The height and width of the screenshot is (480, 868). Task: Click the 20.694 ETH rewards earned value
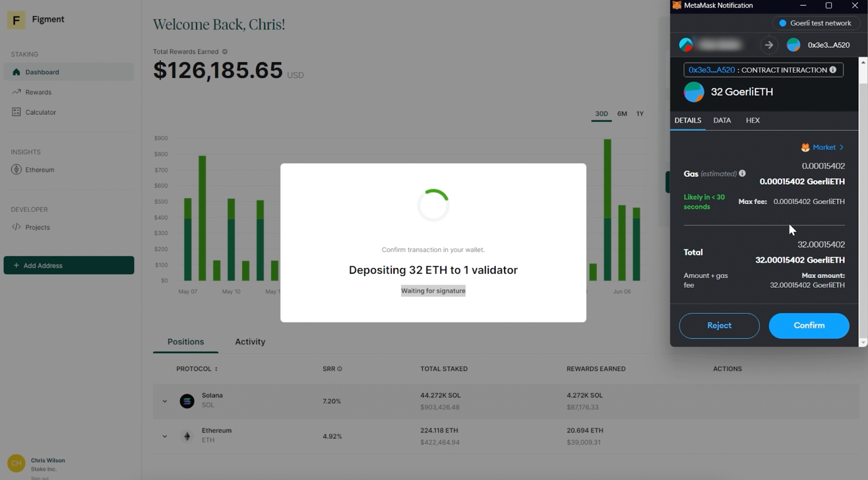point(585,431)
